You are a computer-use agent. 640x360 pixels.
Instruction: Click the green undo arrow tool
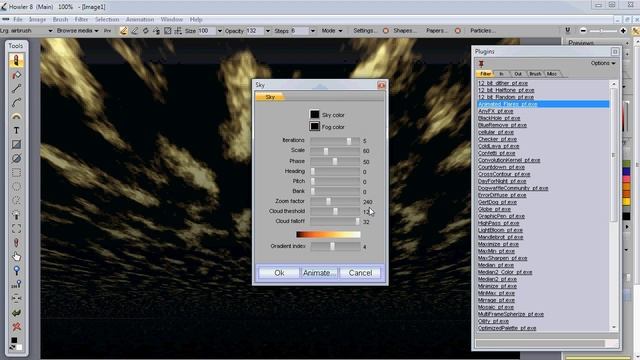point(16,313)
